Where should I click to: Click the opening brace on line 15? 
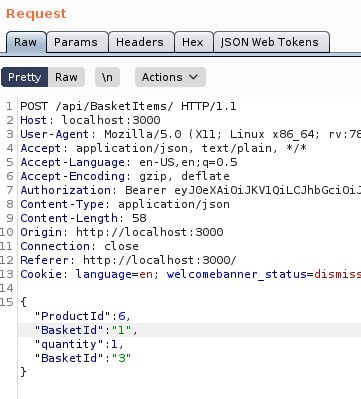click(x=23, y=302)
